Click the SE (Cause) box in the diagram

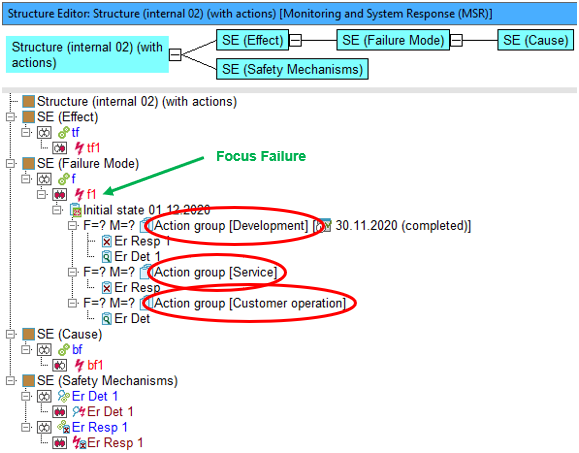(535, 40)
